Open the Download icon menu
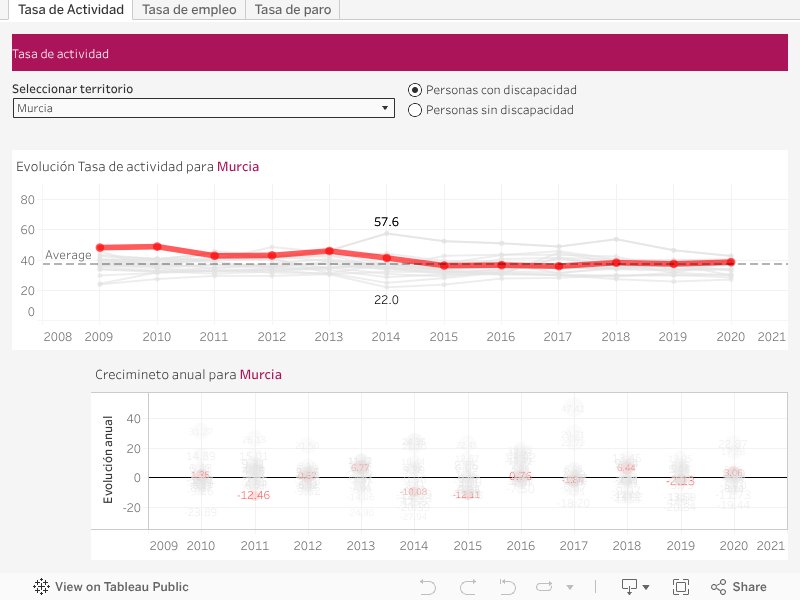 [x=634, y=587]
